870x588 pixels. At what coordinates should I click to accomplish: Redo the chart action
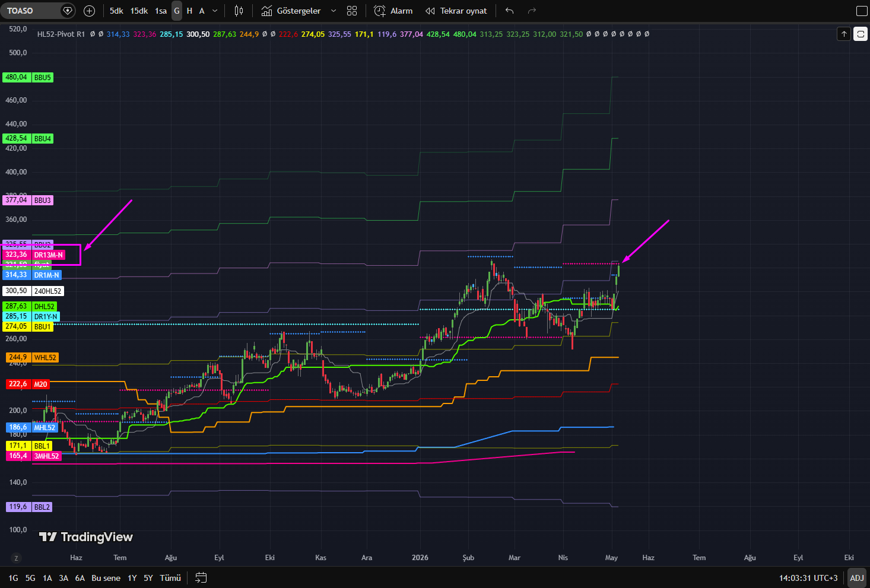coord(532,11)
